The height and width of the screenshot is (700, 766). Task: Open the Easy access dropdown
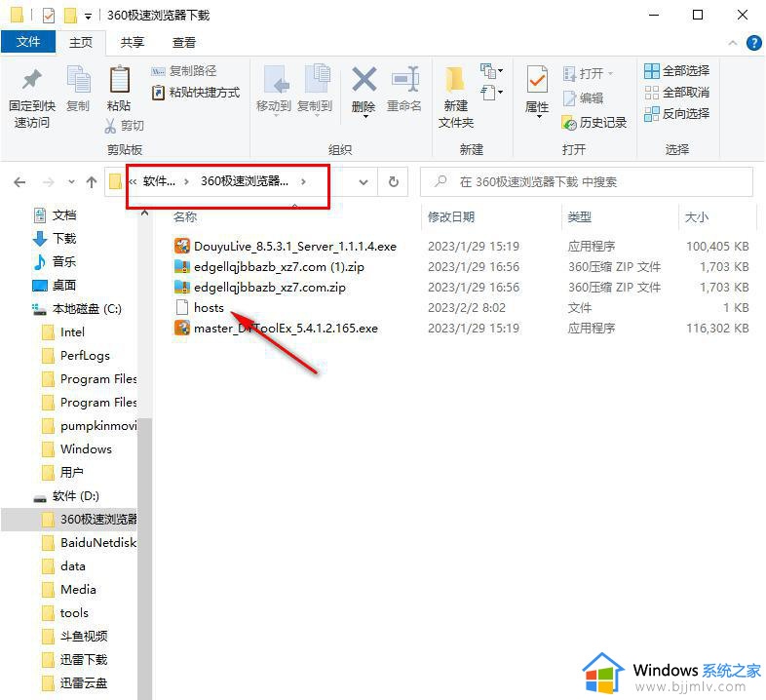(x=491, y=93)
